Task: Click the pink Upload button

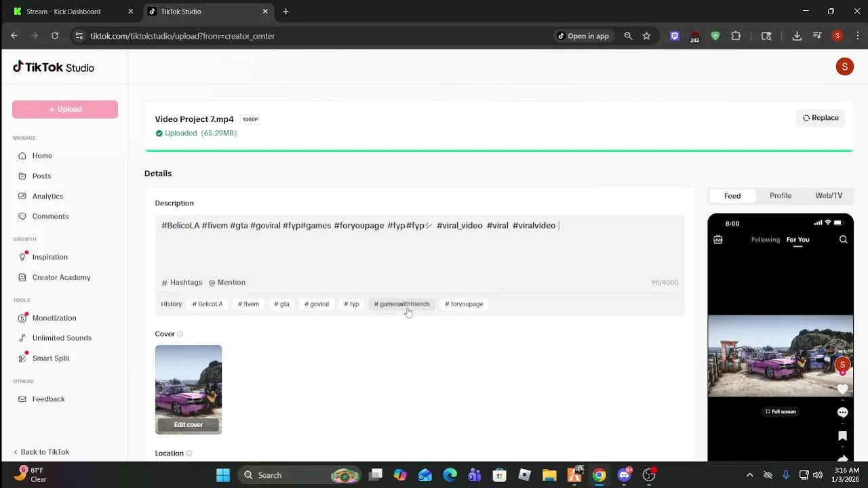Action: pos(65,109)
